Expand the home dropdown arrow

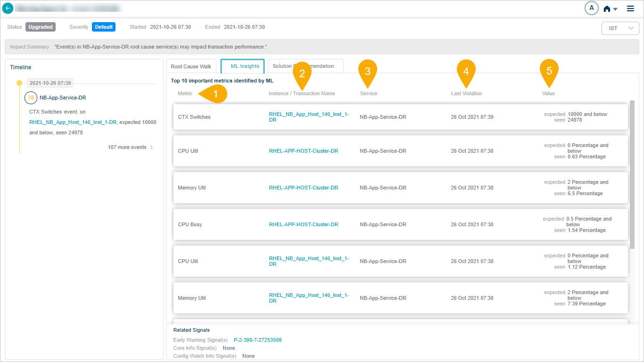615,9
